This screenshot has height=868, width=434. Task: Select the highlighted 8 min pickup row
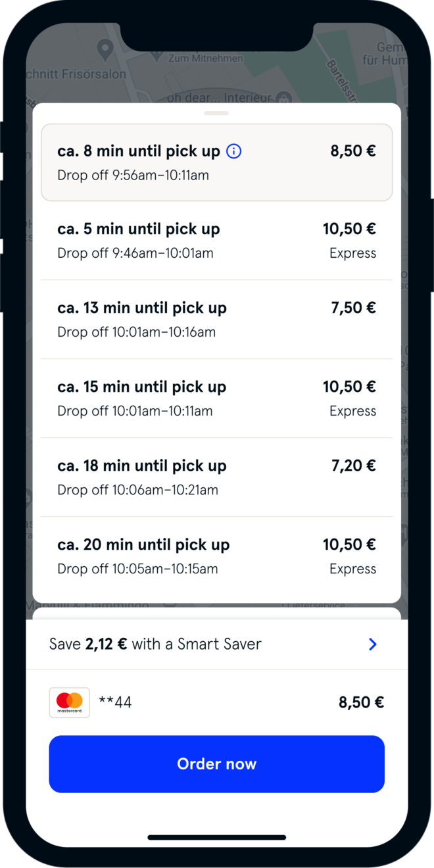pyautogui.click(x=217, y=162)
